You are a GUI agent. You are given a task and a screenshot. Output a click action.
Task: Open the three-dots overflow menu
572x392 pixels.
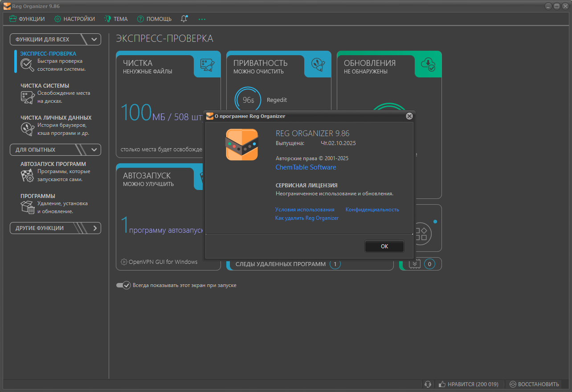click(x=202, y=19)
